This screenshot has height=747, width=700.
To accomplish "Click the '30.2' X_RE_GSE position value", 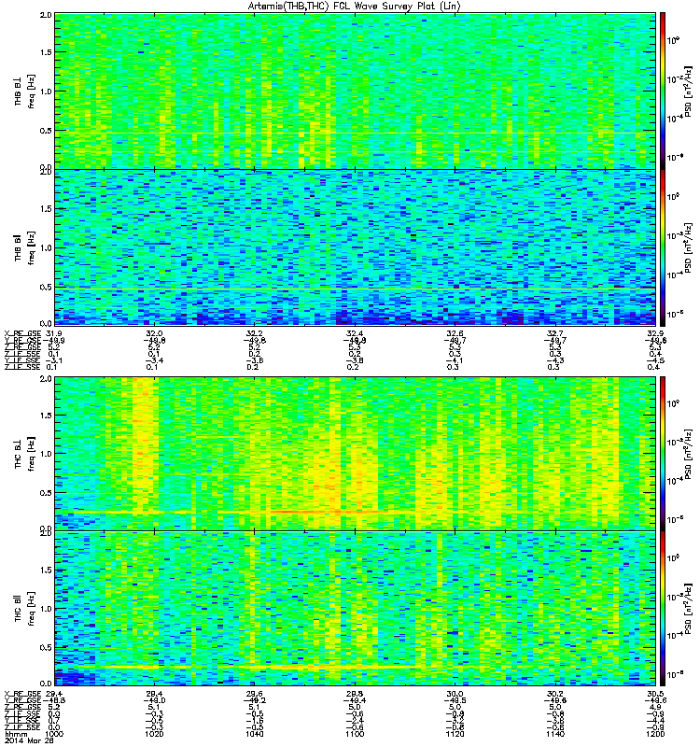I will [x=555, y=693].
